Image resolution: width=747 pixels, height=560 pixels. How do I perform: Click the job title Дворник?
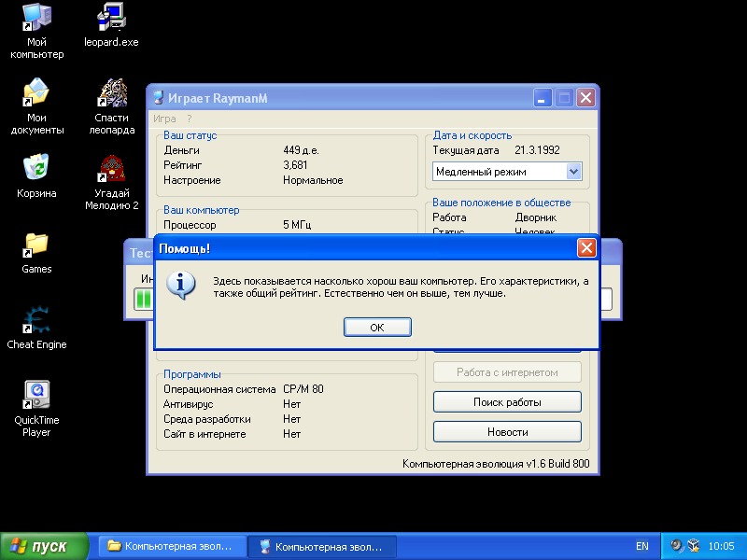coord(535,217)
